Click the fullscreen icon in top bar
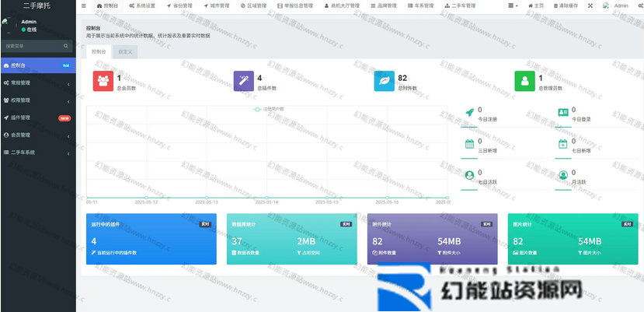 (x=590, y=5)
